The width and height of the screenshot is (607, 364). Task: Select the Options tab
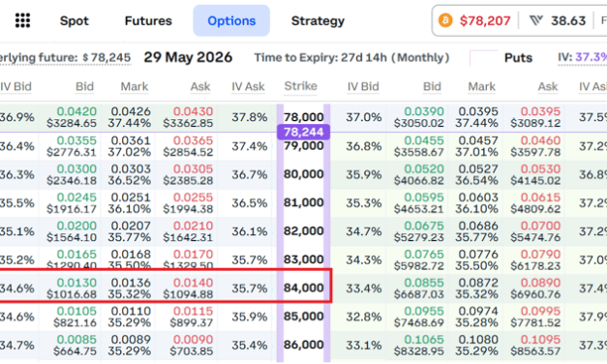coord(231,20)
